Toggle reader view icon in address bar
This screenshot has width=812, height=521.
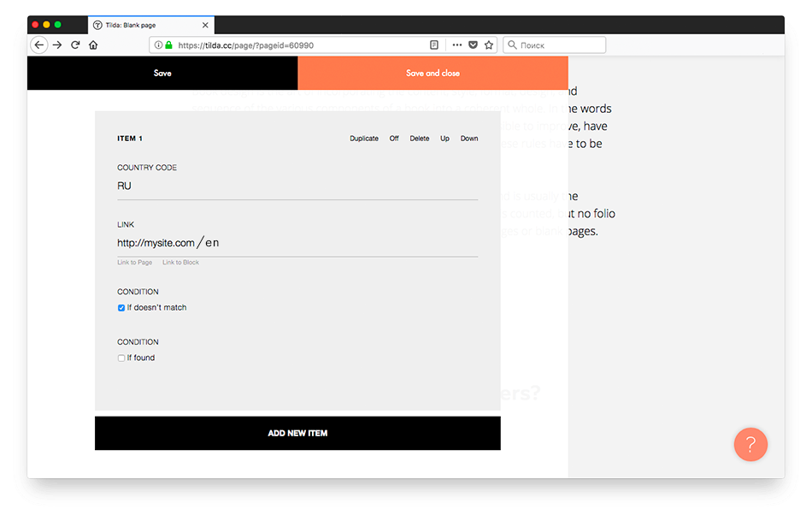[434, 45]
